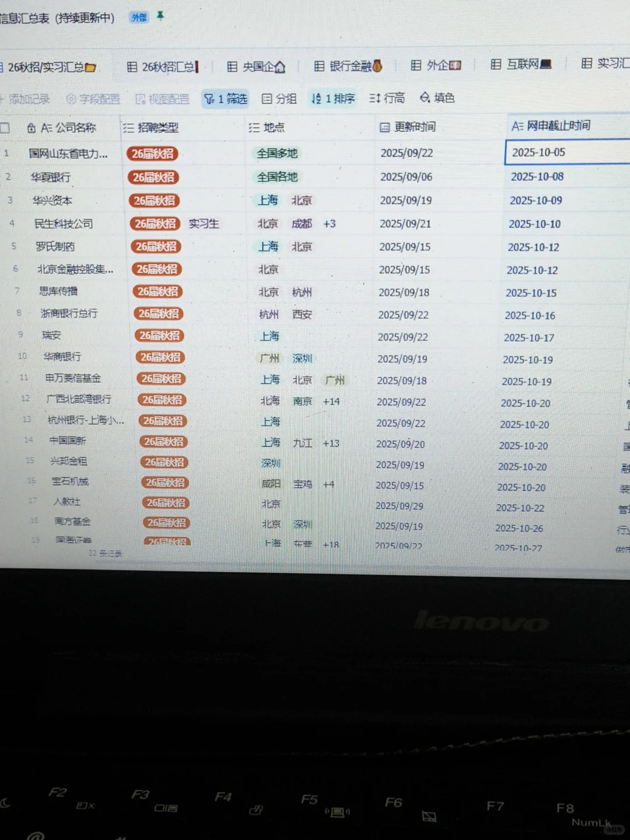
Task: Click the 实习生 tag in 民生科技公司 row
Action: [204, 224]
